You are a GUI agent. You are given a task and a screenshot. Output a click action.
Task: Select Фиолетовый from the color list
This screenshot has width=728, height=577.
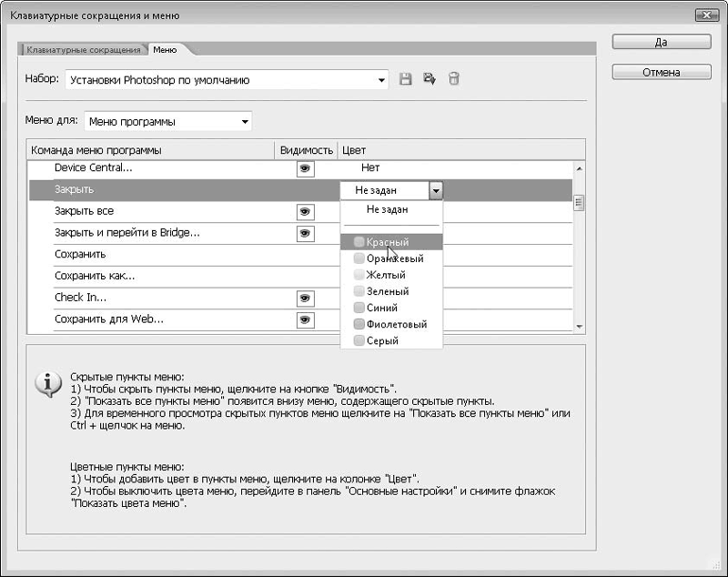tap(389, 324)
